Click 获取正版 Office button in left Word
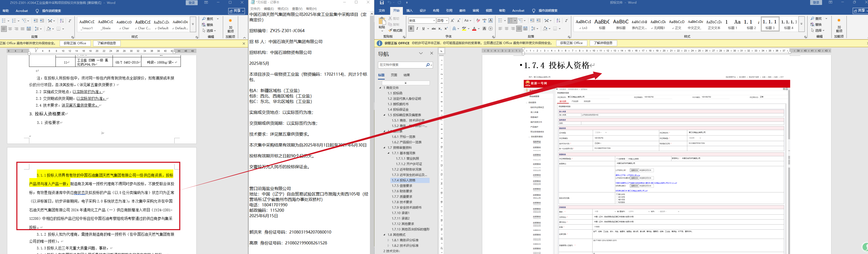This screenshot has height=254, width=868. 75,43
